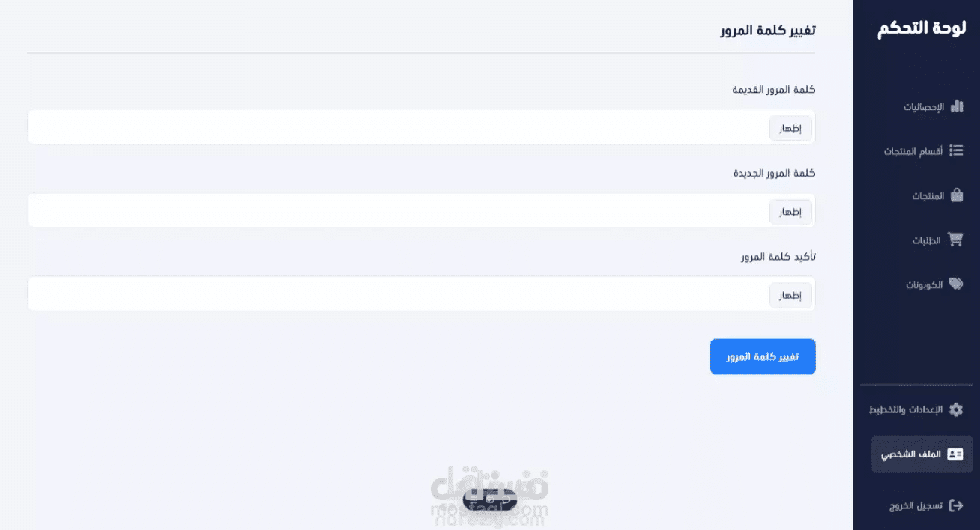The width and height of the screenshot is (980, 530).
Task: Show the confirm password with إظهار toggle
Action: (790, 295)
